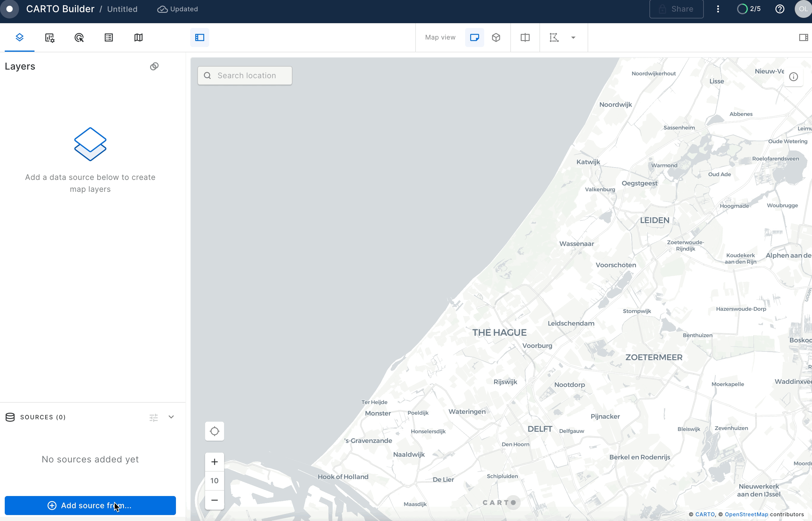Image resolution: width=812 pixels, height=521 pixels.
Task: Open the Basemap selection icon
Action: coord(138,37)
